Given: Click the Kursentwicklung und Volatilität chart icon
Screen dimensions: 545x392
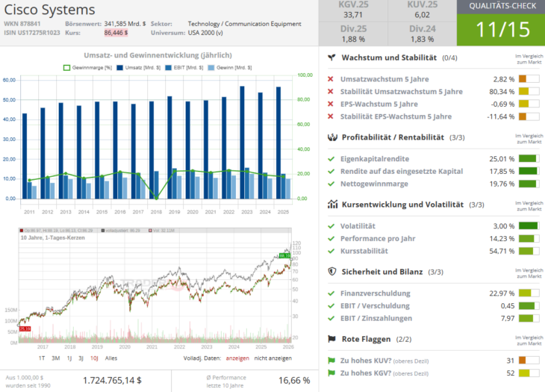Looking at the screenshot, I should (331, 205).
